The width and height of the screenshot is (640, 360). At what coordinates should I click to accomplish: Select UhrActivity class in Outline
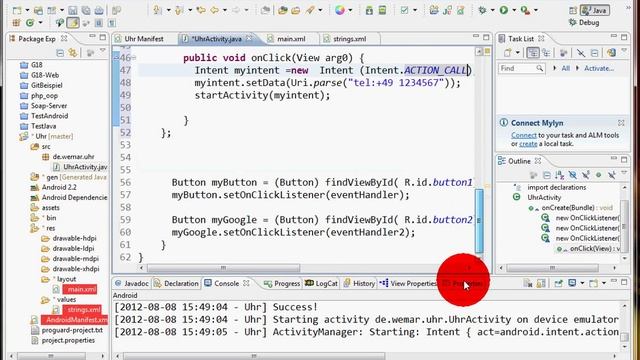pos(544,198)
